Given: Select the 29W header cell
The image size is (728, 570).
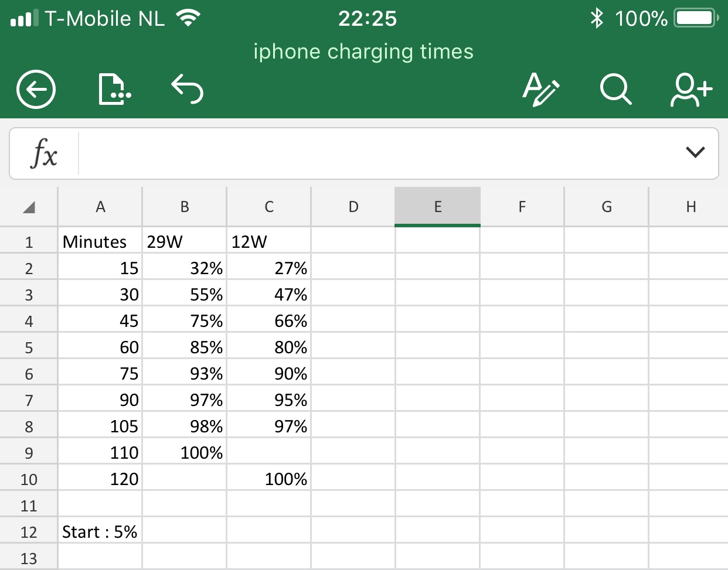Looking at the screenshot, I should [x=184, y=241].
